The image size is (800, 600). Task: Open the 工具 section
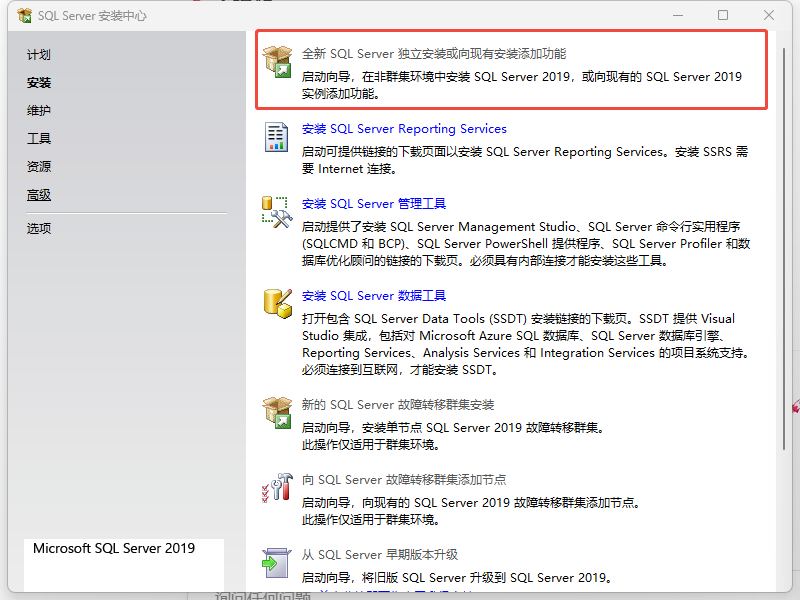click(39, 138)
